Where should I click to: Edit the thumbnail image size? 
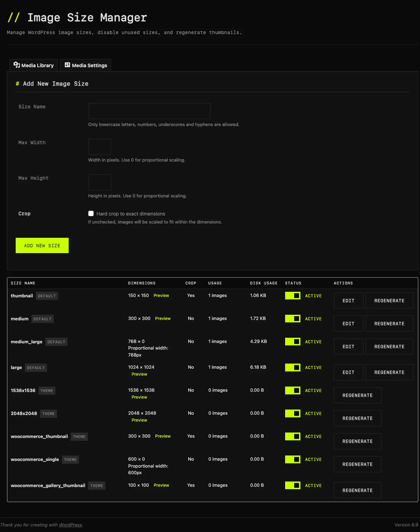click(348, 300)
